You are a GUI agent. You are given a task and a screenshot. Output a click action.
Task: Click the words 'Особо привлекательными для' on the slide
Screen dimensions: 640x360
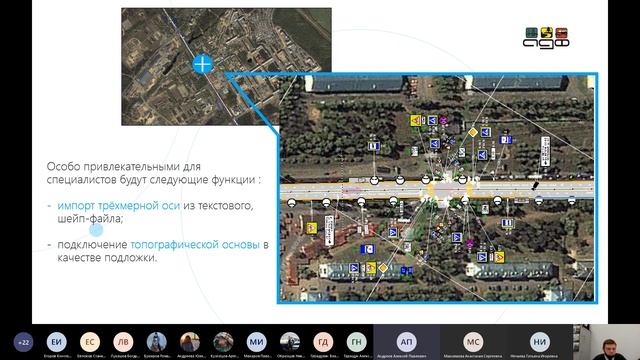pos(124,167)
